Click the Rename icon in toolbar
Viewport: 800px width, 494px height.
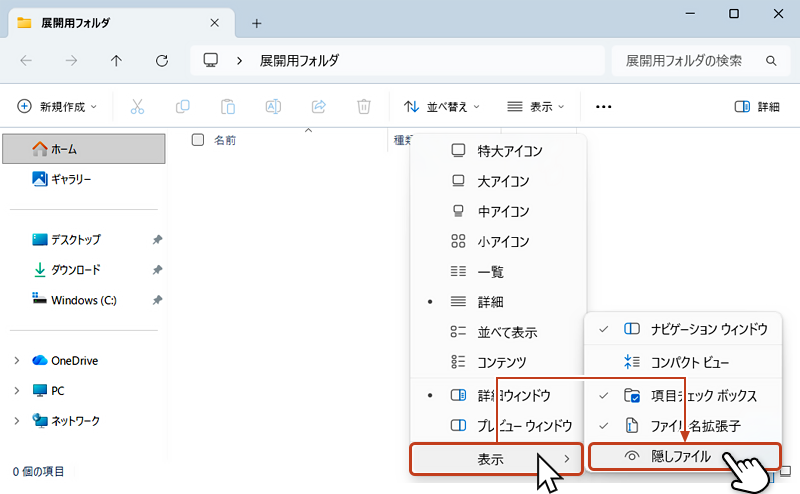(x=273, y=107)
